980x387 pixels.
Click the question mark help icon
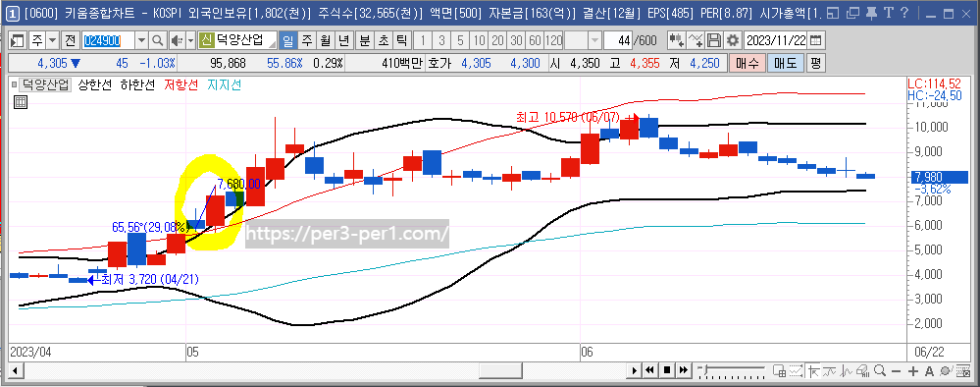click(x=904, y=13)
